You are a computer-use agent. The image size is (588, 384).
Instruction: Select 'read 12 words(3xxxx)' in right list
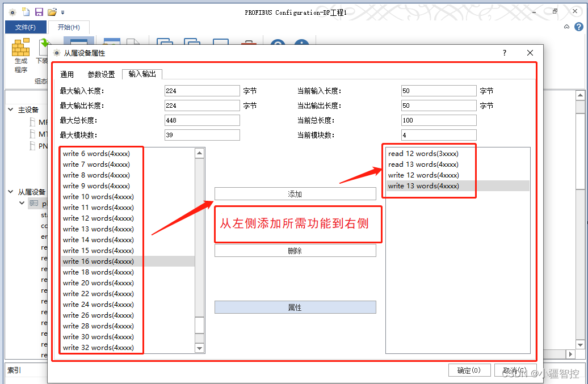click(458, 154)
